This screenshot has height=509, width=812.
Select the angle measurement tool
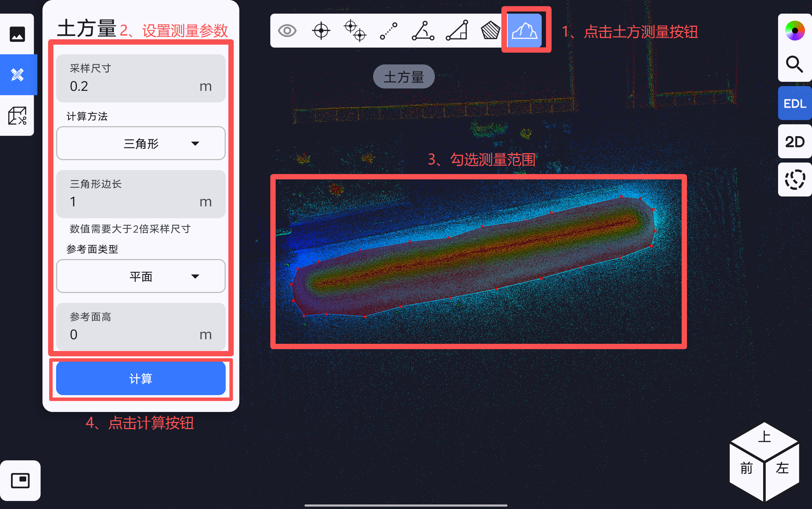point(423,31)
